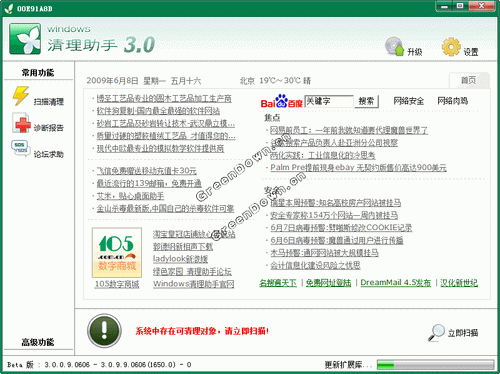Expand the 高级功能 section
This screenshot has height=374, width=500.
pyautogui.click(x=38, y=342)
